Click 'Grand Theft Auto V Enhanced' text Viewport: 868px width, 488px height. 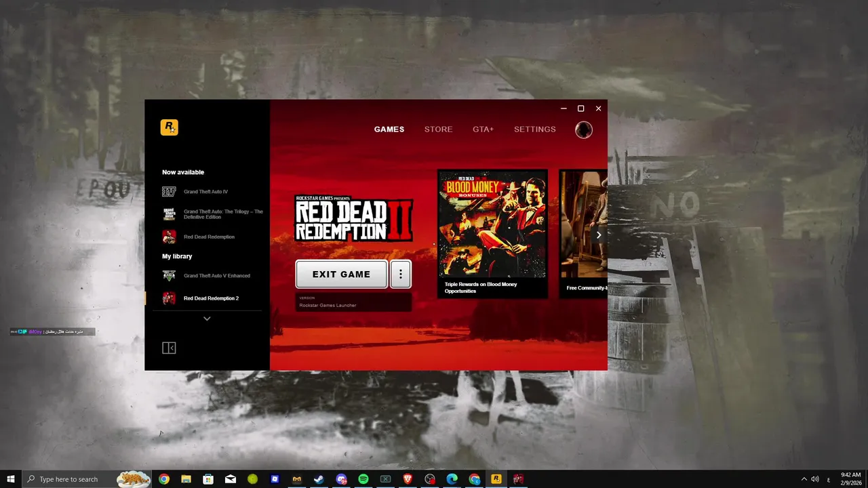click(217, 276)
